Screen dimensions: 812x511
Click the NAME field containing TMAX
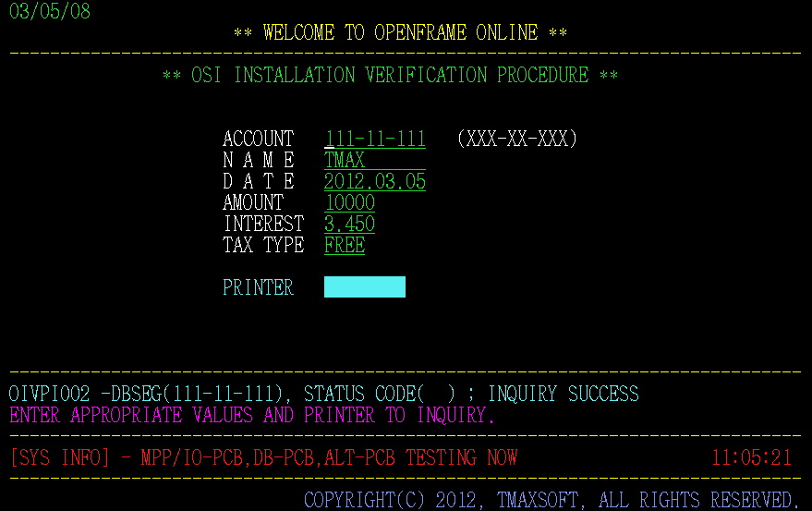(x=345, y=161)
